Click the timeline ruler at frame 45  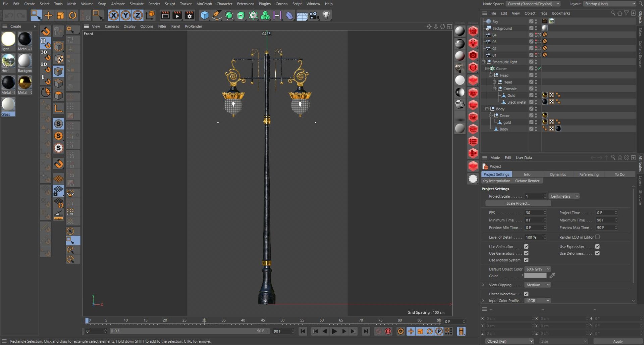tap(263, 321)
